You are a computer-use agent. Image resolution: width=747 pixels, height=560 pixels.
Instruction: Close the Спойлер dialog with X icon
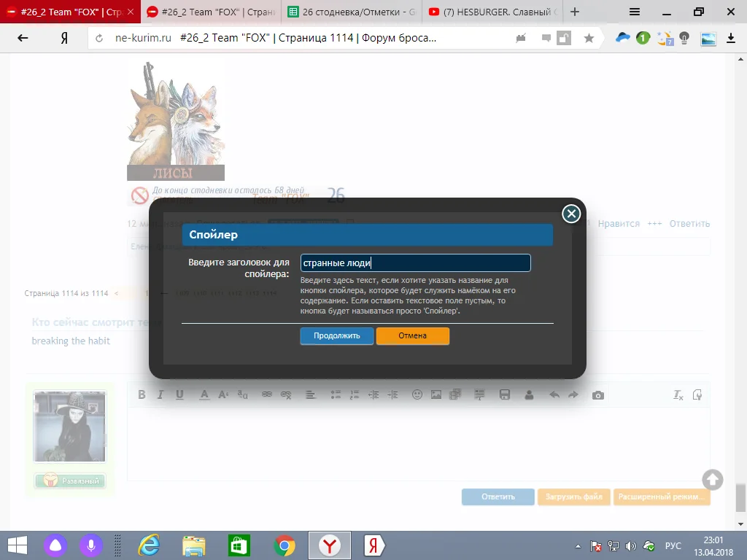[571, 214]
